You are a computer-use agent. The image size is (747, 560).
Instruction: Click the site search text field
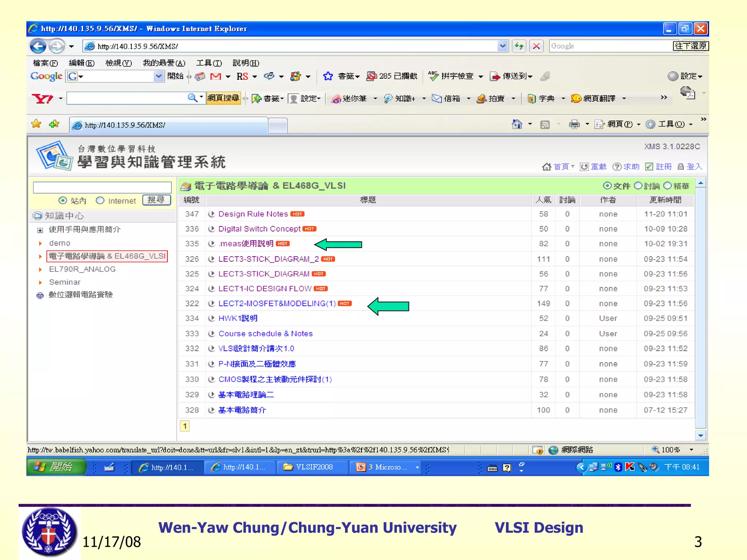102,187
